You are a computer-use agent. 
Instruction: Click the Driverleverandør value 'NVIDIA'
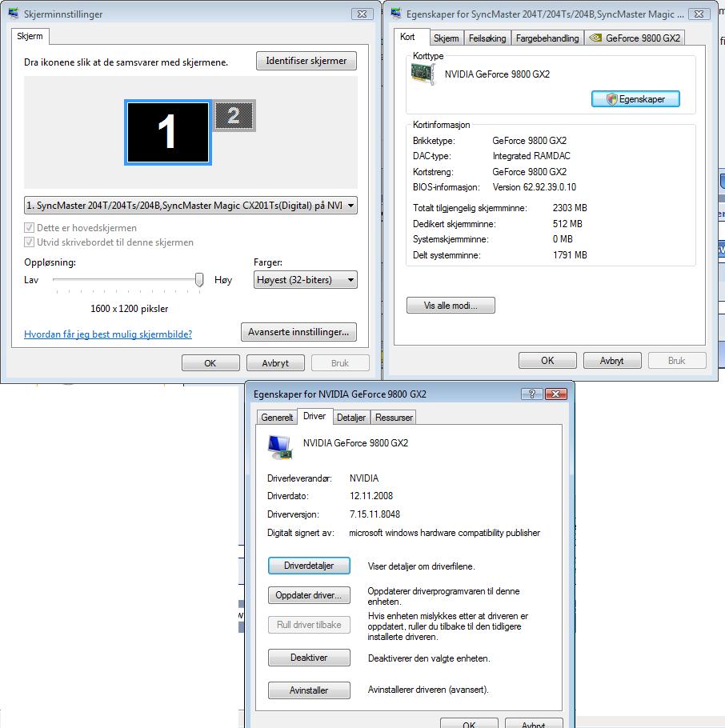point(364,478)
